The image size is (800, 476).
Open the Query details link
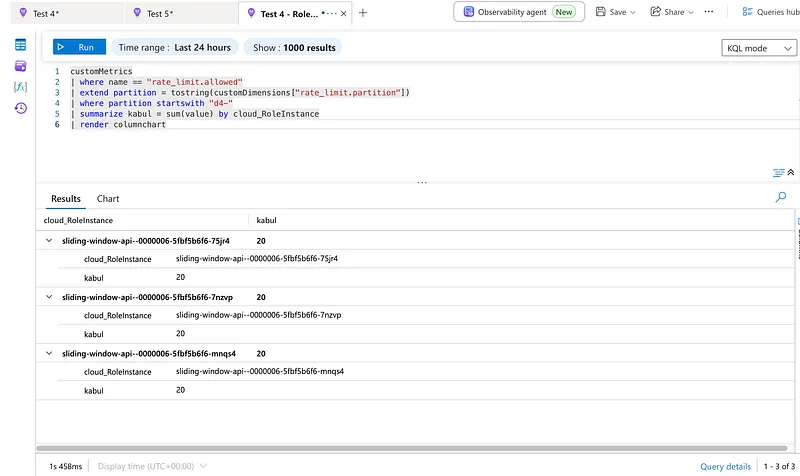[725, 466]
